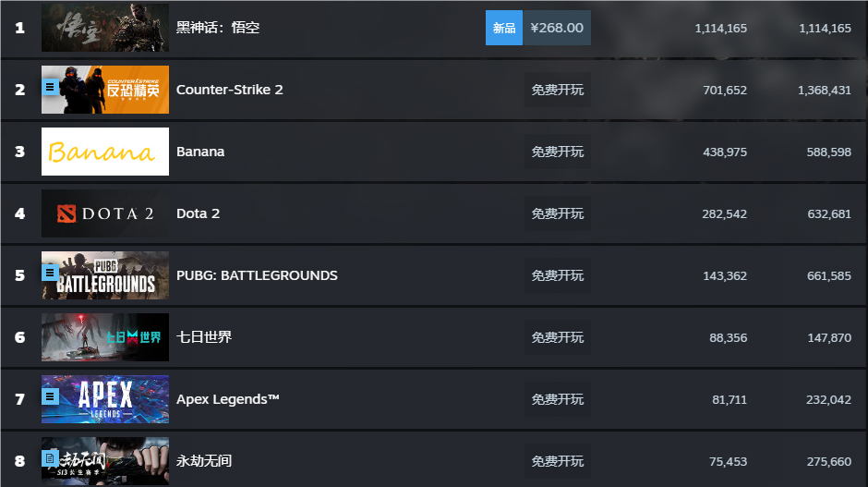Open the Dota 2 logo thumbnail
868x487 pixels.
click(x=105, y=213)
